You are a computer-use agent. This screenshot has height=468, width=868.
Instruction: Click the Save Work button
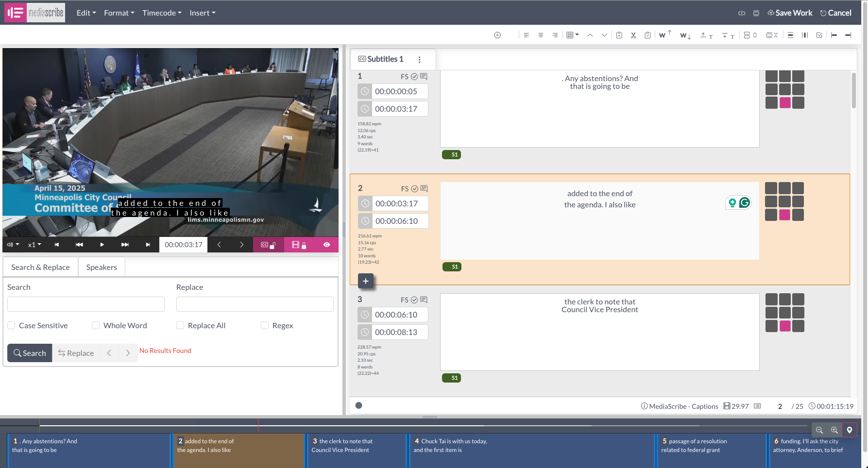pyautogui.click(x=790, y=13)
